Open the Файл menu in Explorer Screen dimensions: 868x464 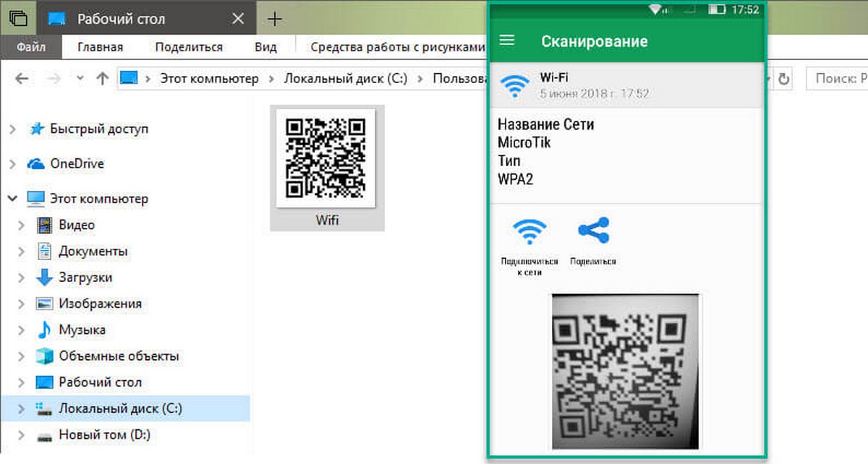point(30,46)
